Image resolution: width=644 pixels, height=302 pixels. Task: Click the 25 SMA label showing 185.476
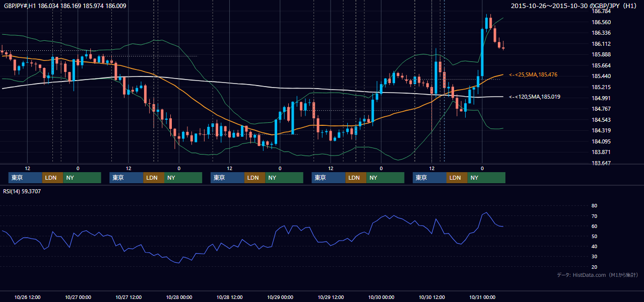point(533,74)
